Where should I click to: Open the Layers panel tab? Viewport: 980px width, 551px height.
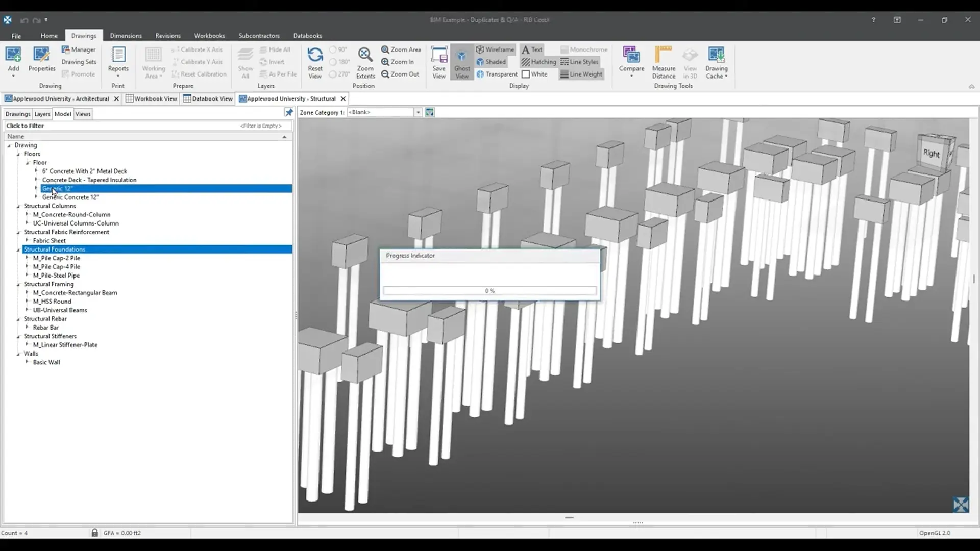[x=42, y=114]
